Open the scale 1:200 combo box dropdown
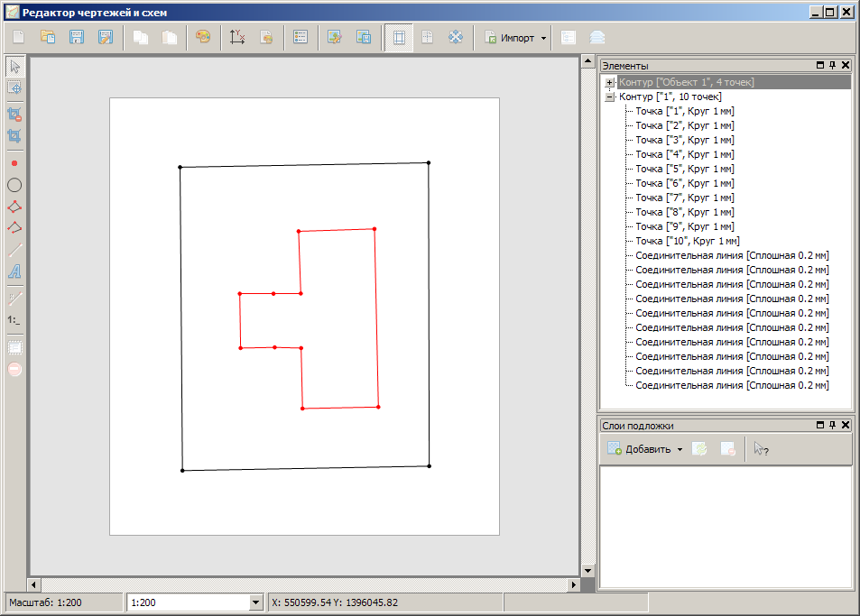Viewport: 860px width, 616px height. pyautogui.click(x=254, y=602)
